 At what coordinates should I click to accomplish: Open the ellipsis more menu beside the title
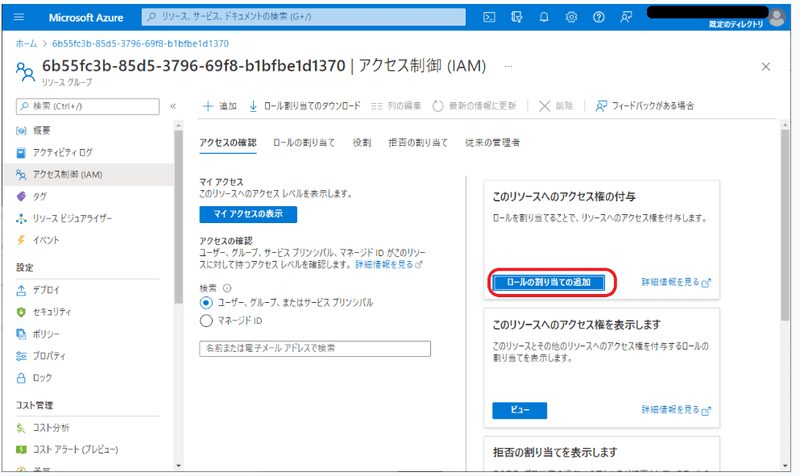pos(508,66)
